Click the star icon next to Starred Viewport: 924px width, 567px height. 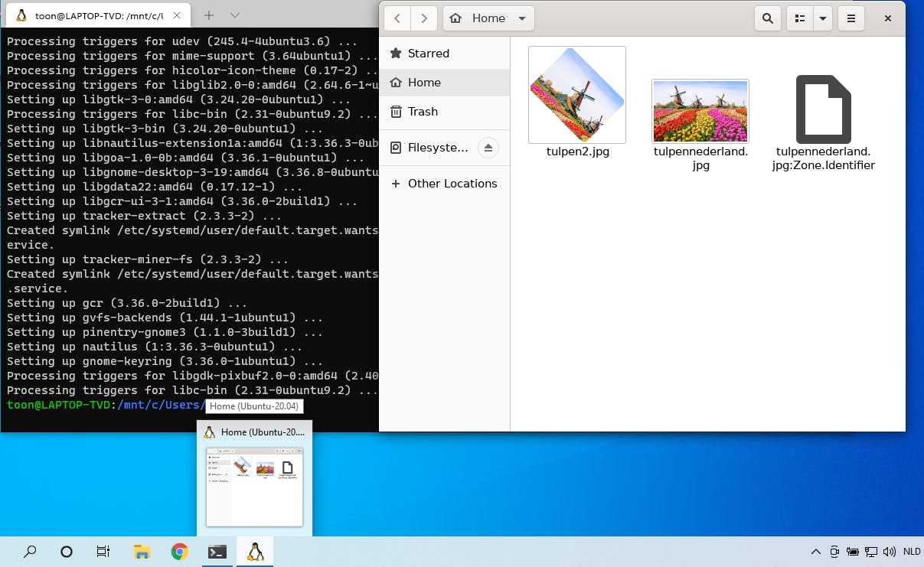click(x=396, y=54)
